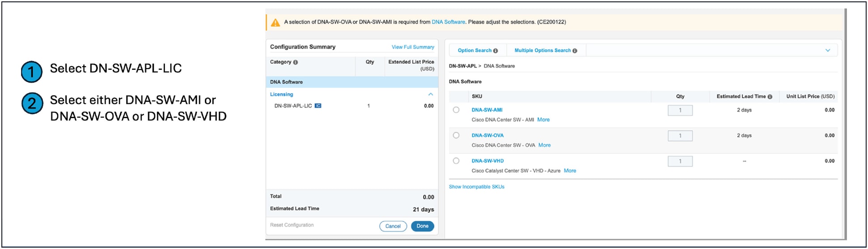This screenshot has height=249, width=868.
Task: Click Reset Configuration
Action: click(x=292, y=225)
